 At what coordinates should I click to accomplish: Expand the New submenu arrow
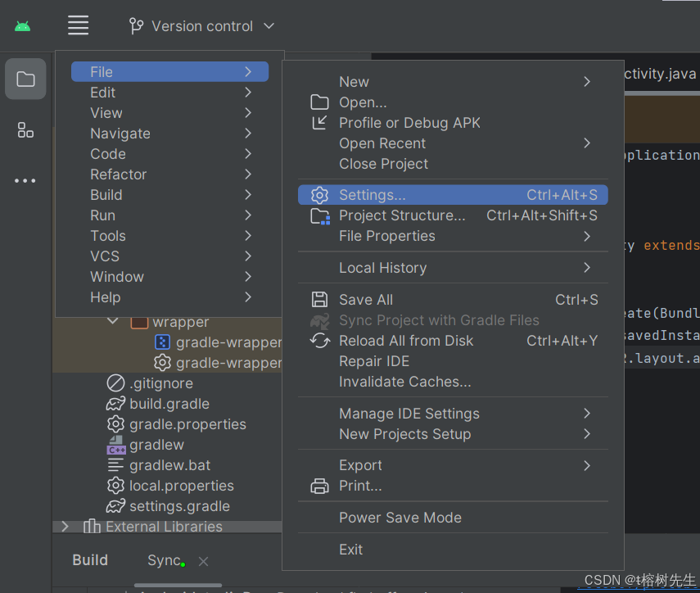pyautogui.click(x=587, y=82)
